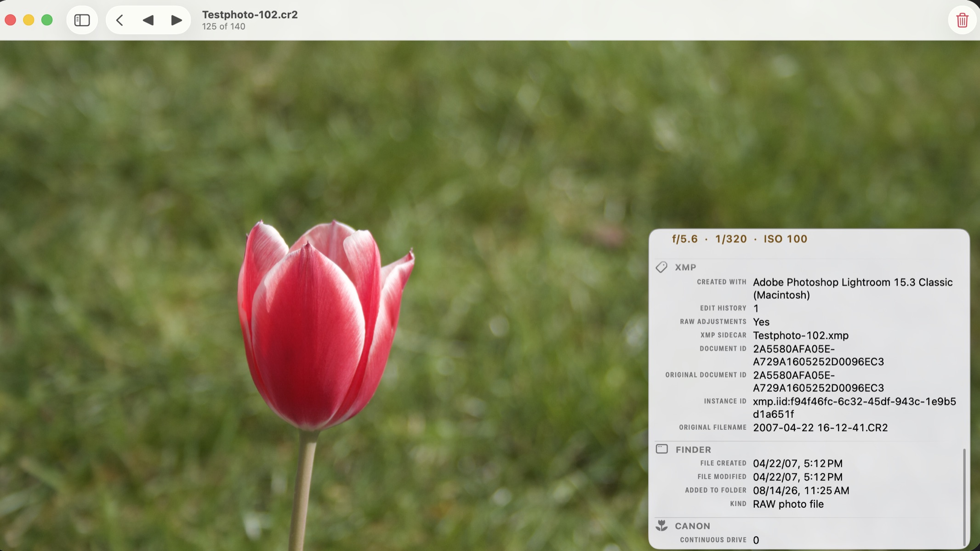This screenshot has height=551, width=980.
Task: Click the '125 of 140' counter
Action: [x=223, y=27]
